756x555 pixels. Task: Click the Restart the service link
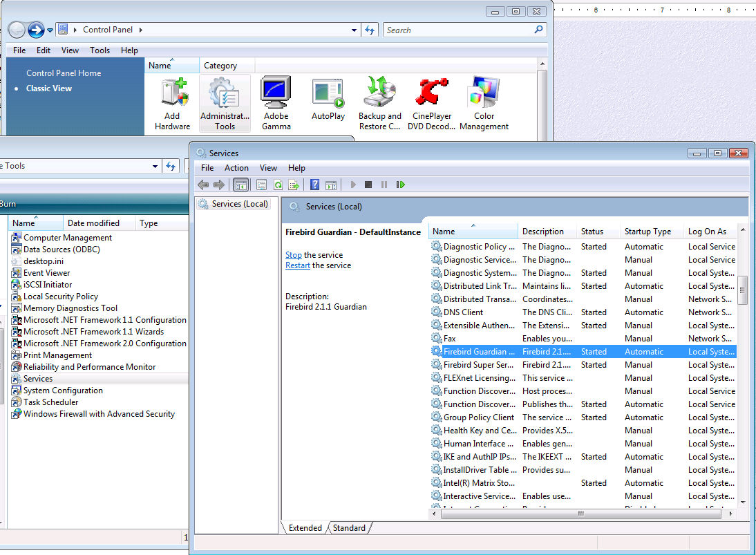[x=298, y=265]
